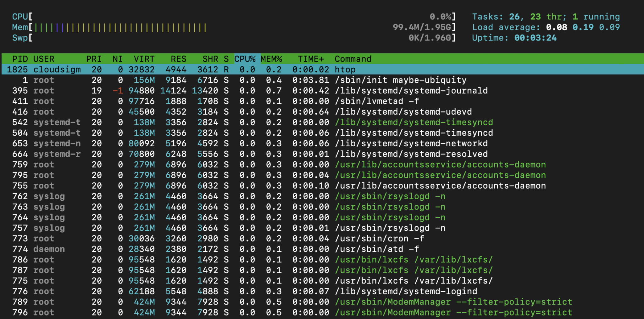Sort processes by the PID column header
Viewport: 644px width, 319px height.
point(19,59)
